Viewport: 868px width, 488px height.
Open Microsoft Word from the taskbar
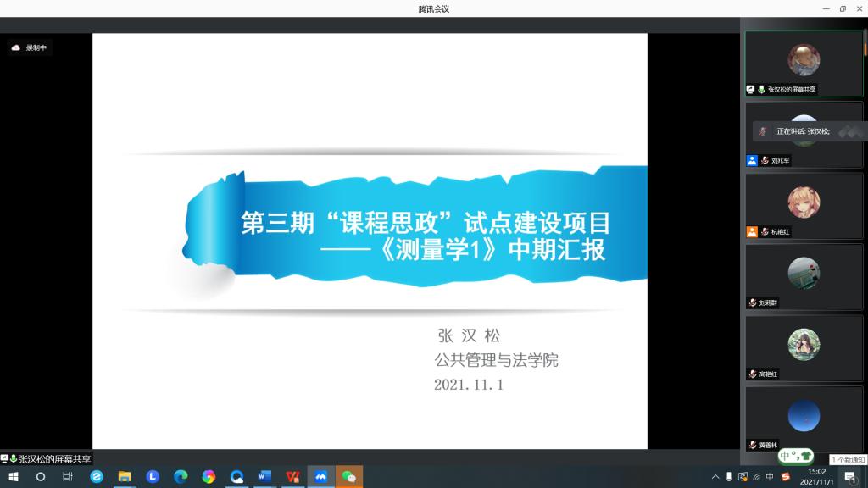click(264, 477)
